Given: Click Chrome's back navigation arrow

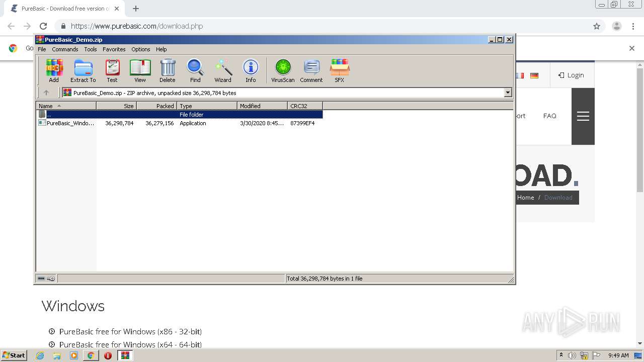Looking at the screenshot, I should [11, 26].
